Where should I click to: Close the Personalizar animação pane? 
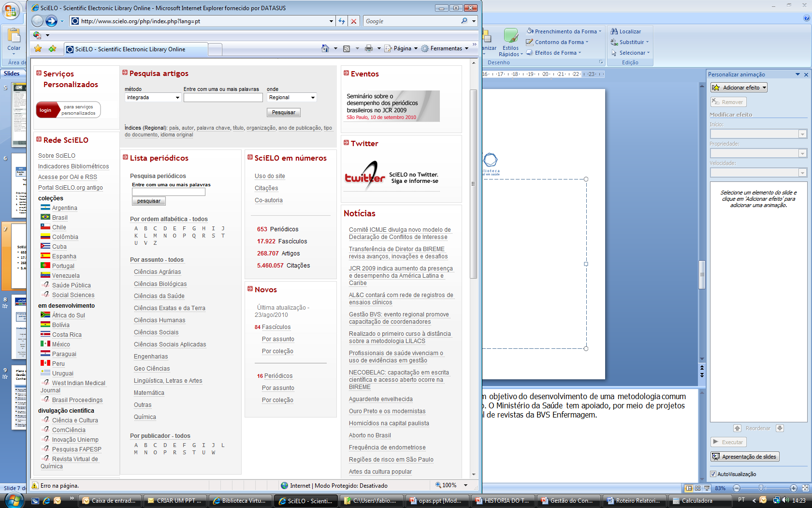click(x=806, y=75)
